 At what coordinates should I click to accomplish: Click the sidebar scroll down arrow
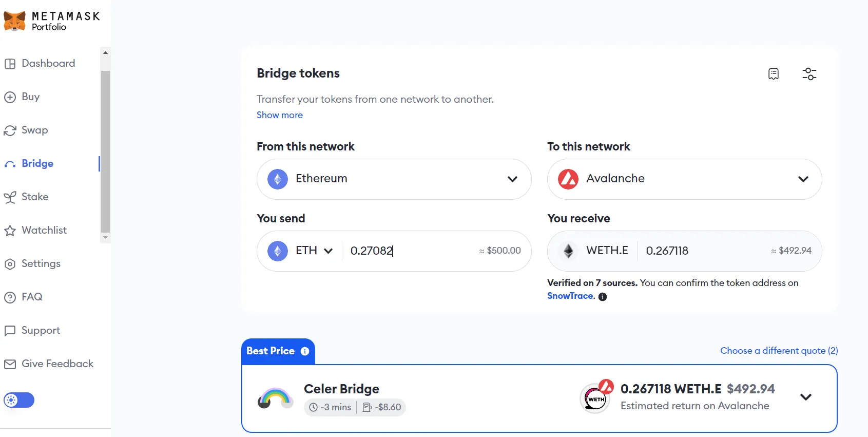105,237
